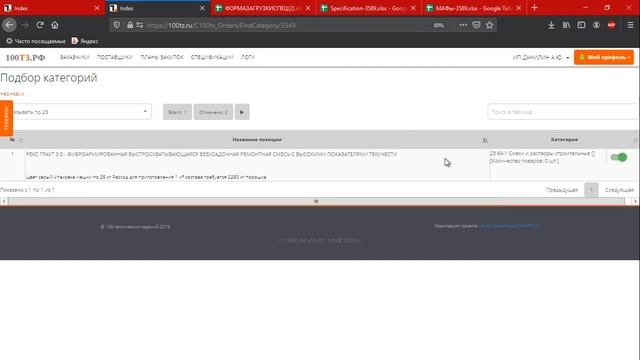
Task: Sort the table by № column
Action: pos(12,140)
